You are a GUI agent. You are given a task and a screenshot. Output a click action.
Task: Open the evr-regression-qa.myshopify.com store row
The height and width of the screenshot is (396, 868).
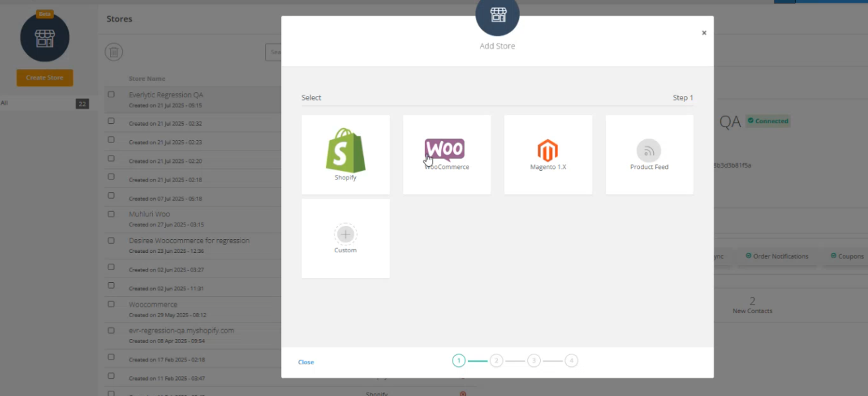click(x=181, y=330)
